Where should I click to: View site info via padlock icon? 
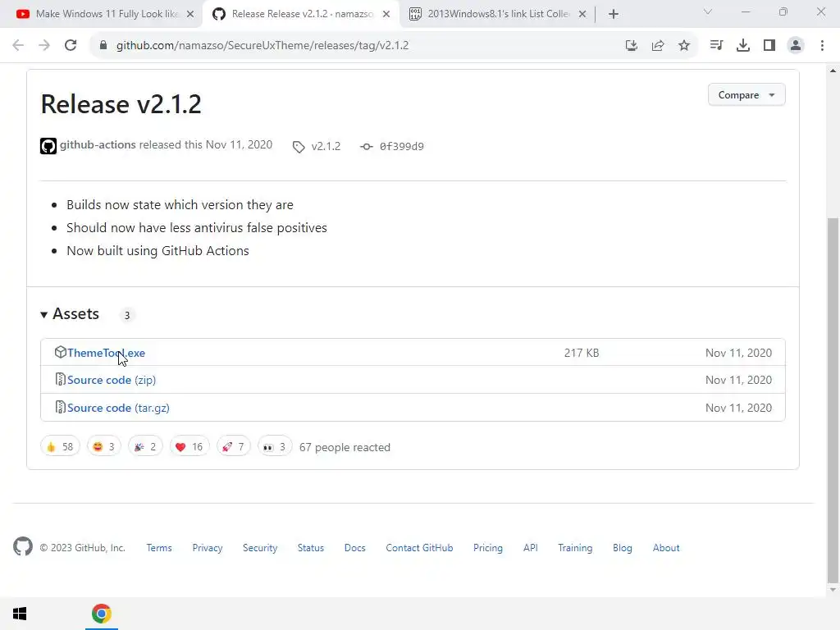[103, 46]
